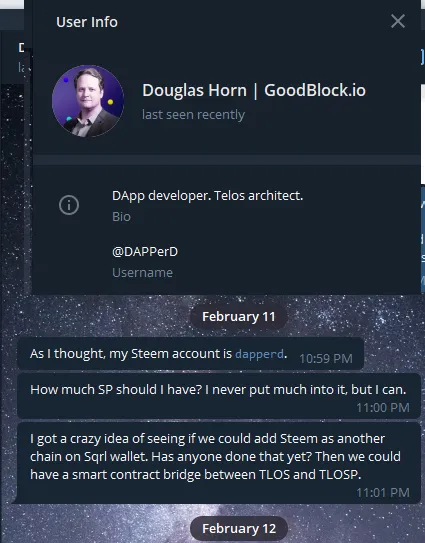Click the 'User Info' title

pos(87,22)
